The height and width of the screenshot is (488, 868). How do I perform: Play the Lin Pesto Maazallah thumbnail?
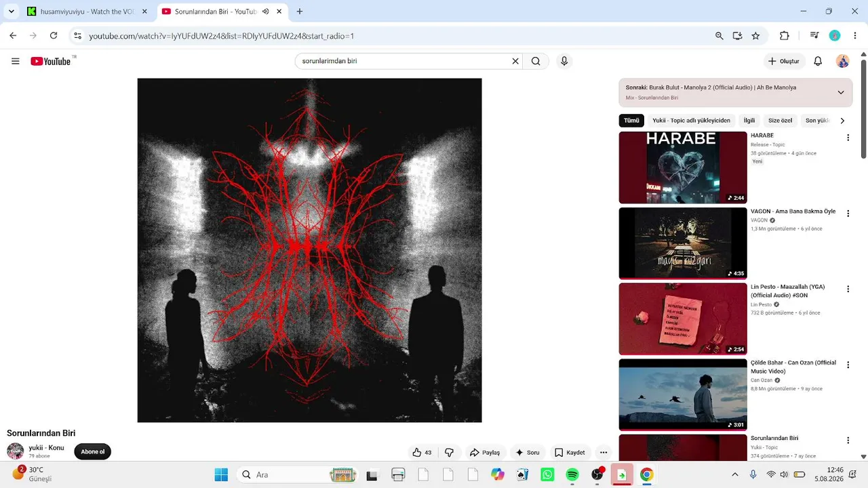point(683,319)
